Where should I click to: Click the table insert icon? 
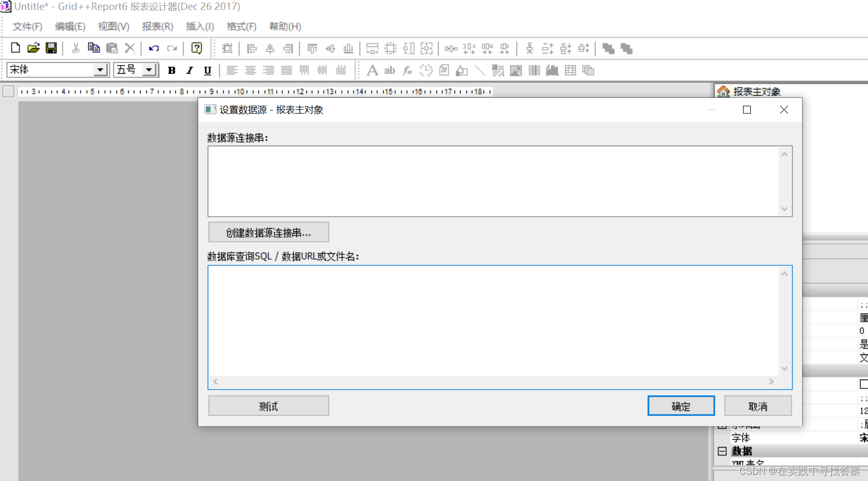pos(570,70)
